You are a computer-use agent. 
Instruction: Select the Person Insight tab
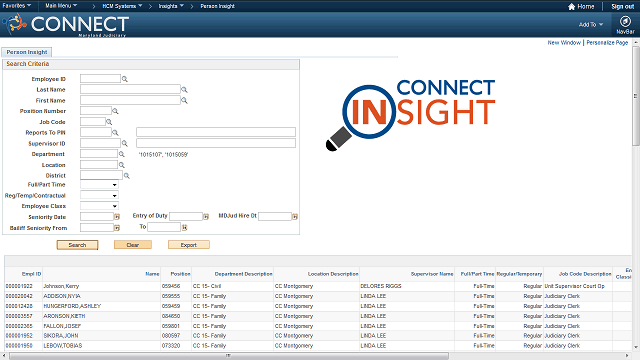pyautogui.click(x=27, y=52)
